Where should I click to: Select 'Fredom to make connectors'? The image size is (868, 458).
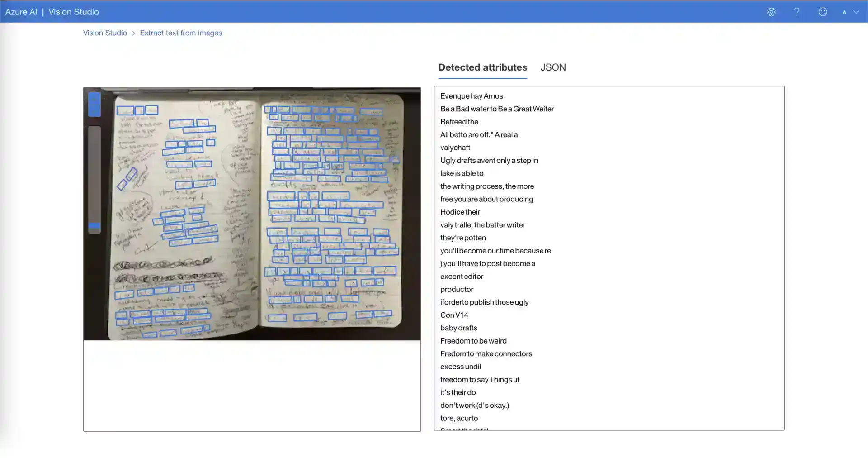point(486,354)
